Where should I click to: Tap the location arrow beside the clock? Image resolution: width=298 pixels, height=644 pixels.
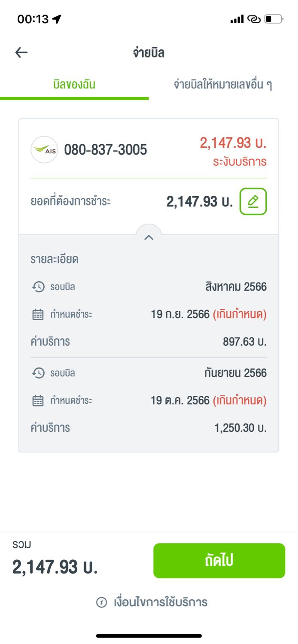click(57, 19)
